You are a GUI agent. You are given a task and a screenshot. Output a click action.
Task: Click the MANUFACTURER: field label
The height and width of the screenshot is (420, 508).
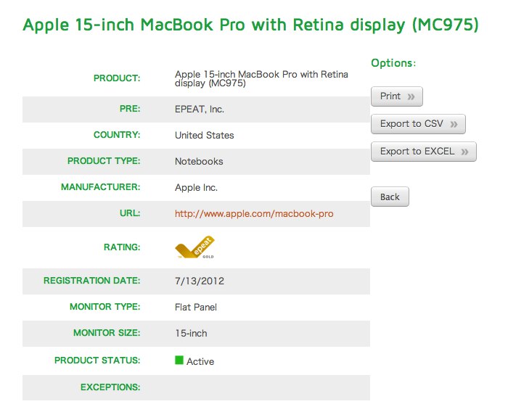(101, 187)
